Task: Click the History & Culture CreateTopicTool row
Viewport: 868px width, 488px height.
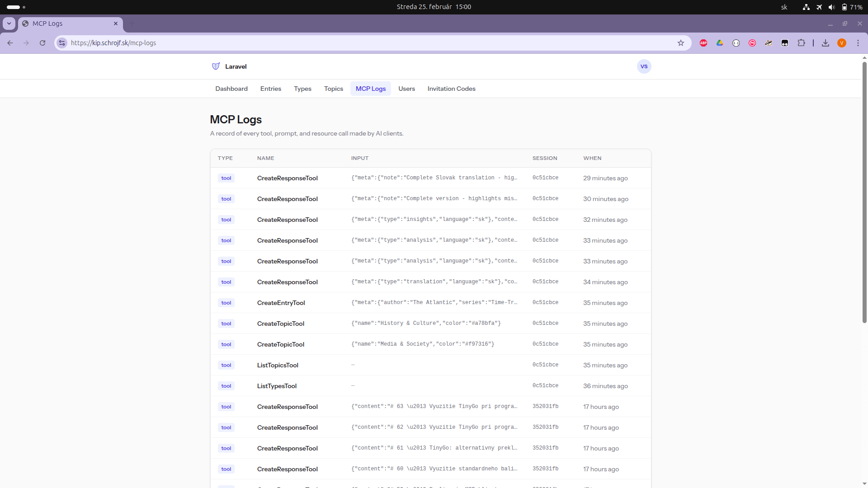Action: 430,324
